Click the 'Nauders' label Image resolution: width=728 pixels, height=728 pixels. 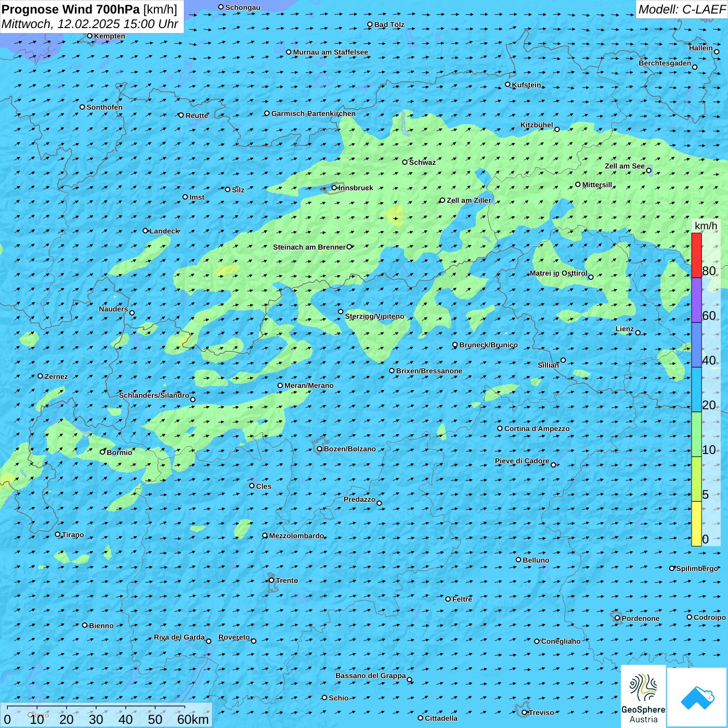coord(113,309)
